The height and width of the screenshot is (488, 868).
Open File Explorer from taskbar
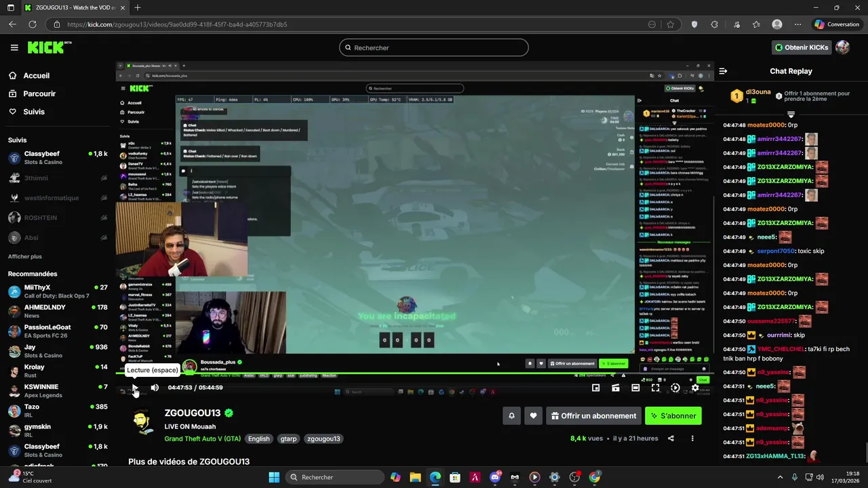[415, 477]
